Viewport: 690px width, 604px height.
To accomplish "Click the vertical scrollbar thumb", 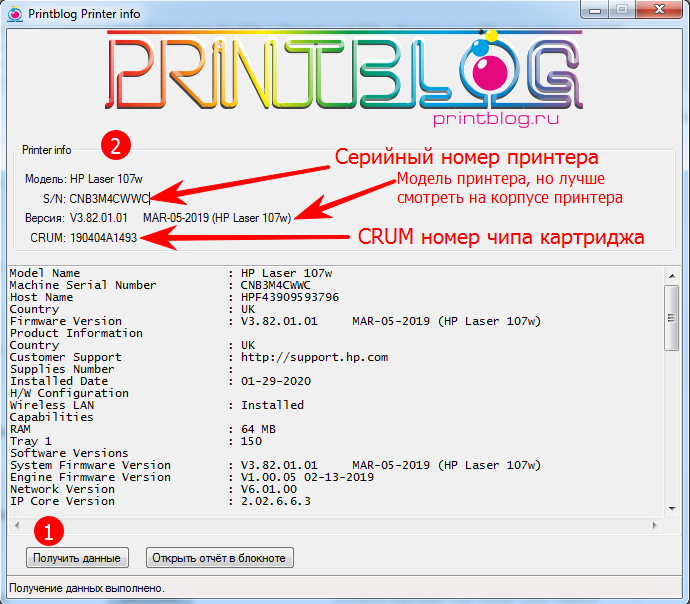I will 672,318.
